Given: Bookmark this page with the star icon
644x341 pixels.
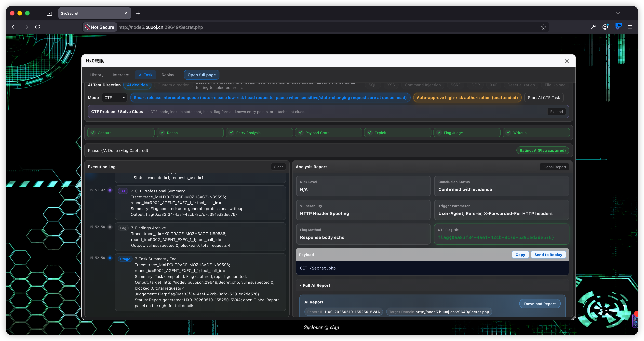Looking at the screenshot, I should [x=543, y=27].
